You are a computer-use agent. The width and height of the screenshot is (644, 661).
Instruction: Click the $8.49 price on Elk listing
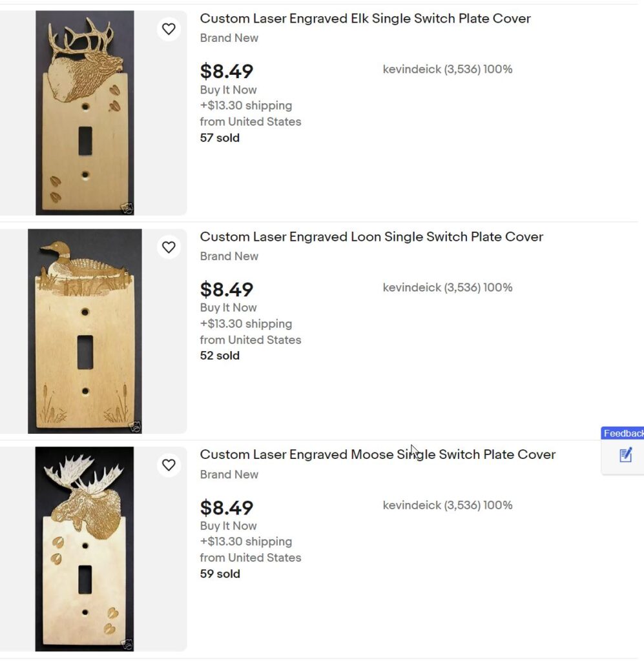[x=227, y=71]
